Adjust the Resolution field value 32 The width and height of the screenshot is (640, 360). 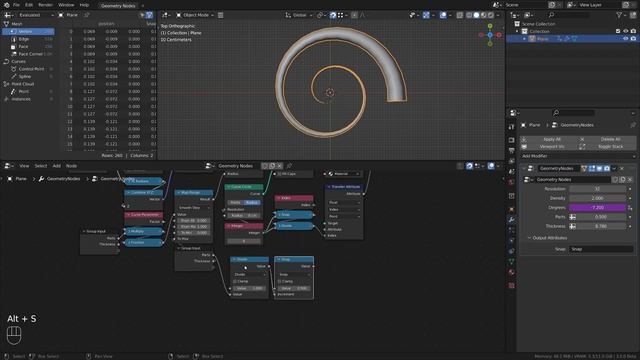[x=597, y=189]
